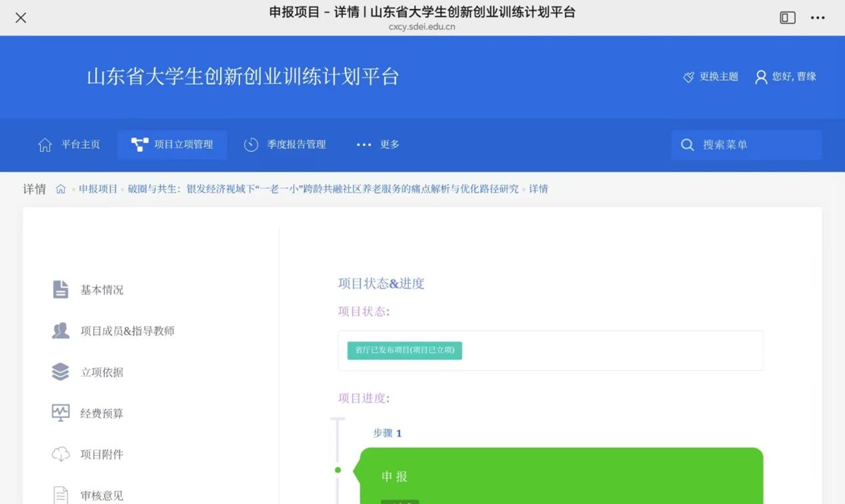Switch to 季度报告管理 menu
Screen dimensions: 845x504
(285, 145)
